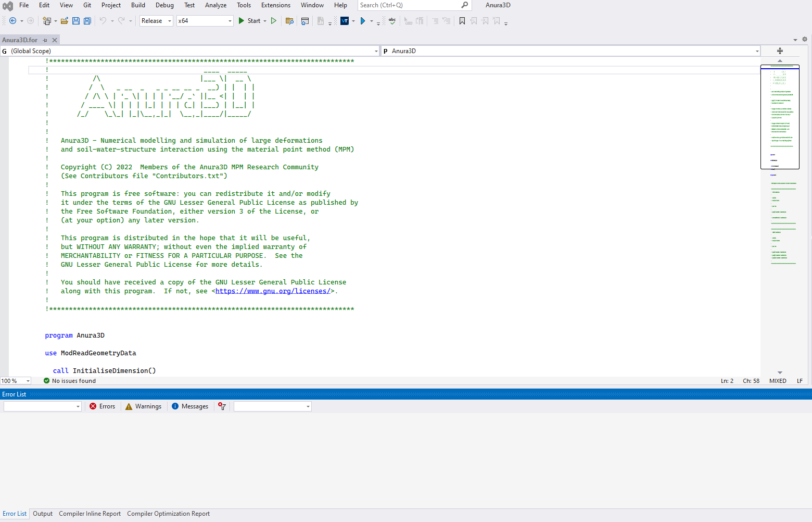The width and height of the screenshot is (812, 522).
Task: Start debugging with the green Start button
Action: tap(249, 21)
